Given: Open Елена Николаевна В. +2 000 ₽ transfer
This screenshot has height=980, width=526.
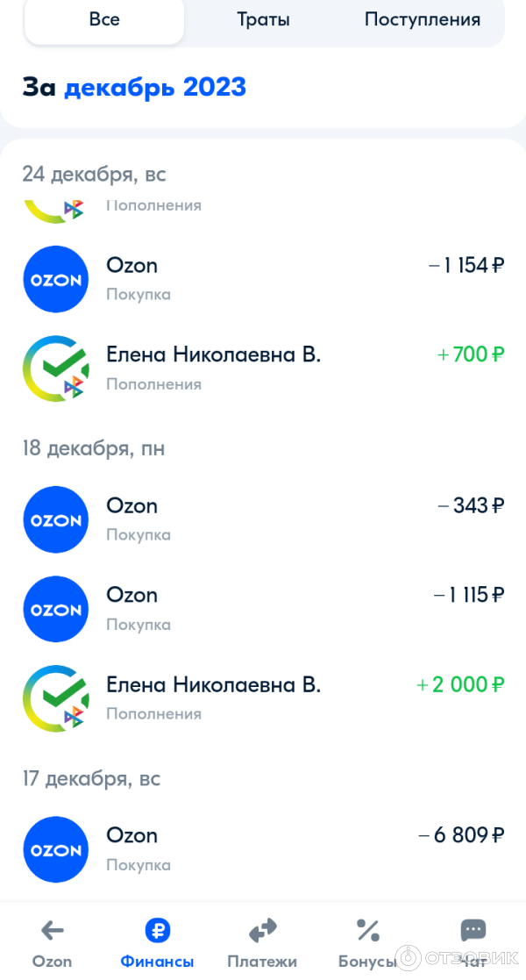Looking at the screenshot, I should coord(213,684).
